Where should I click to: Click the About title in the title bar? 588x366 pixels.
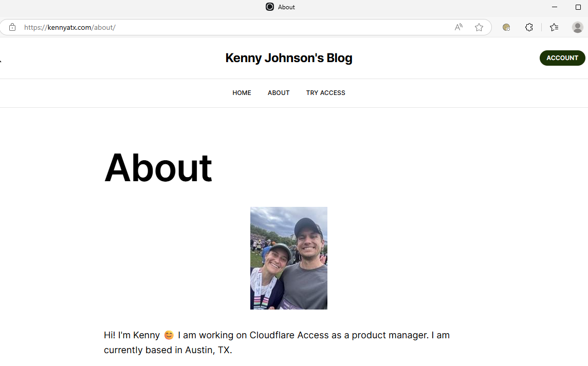(286, 7)
